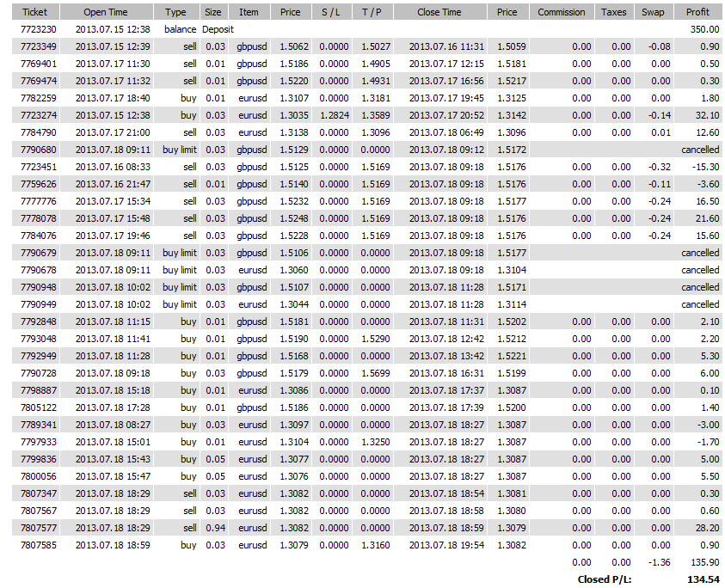Select ticket 7798887
This screenshot has height=588, width=725.
(39, 390)
